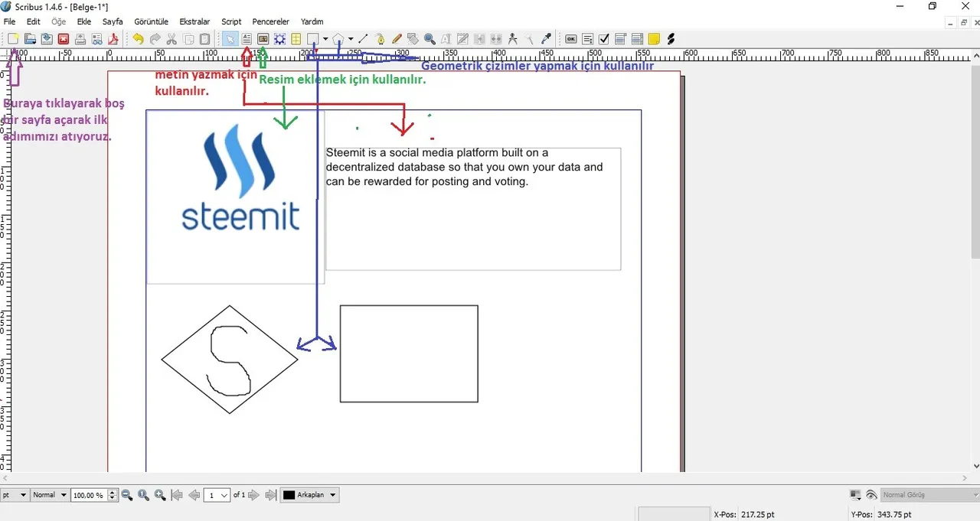Select the Zoom magnifier tool in toolbar
980x521 pixels.
[430, 39]
